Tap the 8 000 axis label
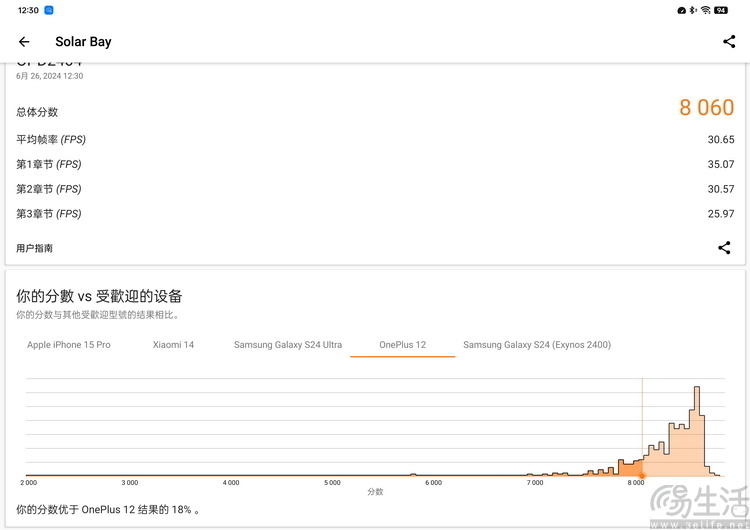 point(636,483)
